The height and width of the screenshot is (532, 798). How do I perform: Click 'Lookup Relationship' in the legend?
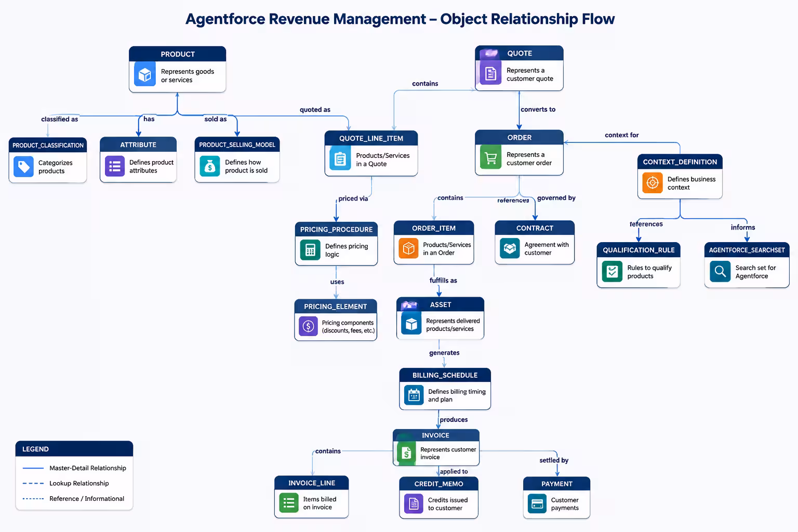[x=79, y=483]
